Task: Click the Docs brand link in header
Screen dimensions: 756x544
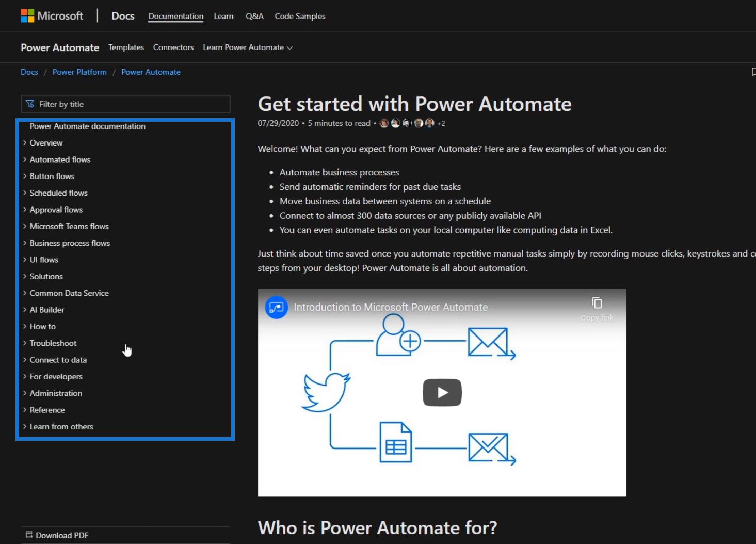Action: [123, 16]
